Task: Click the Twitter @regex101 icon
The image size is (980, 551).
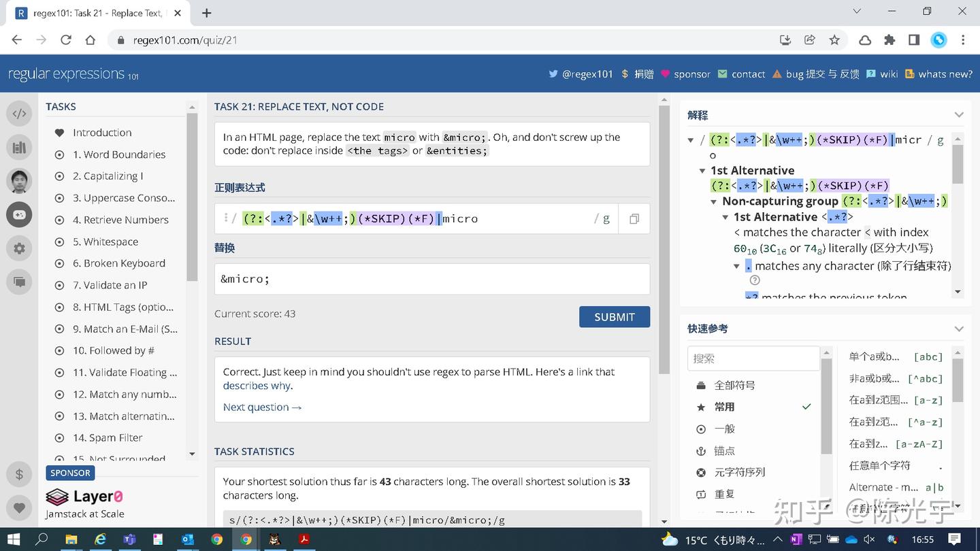Action: [x=553, y=74]
